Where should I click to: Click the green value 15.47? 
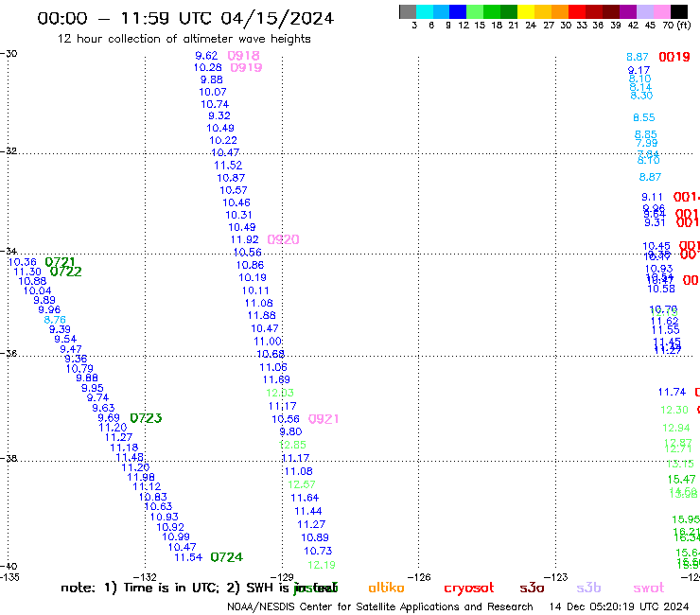click(682, 479)
